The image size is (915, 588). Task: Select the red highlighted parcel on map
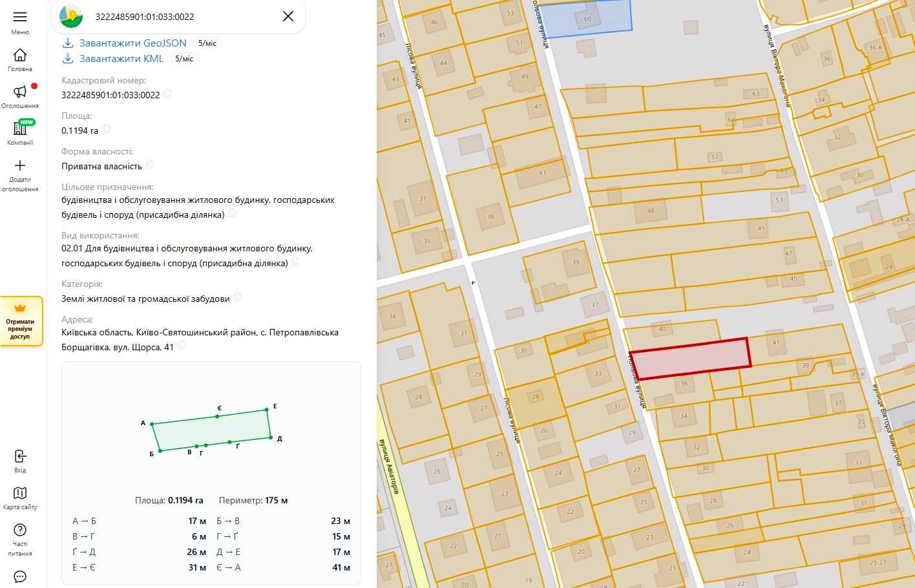pos(690,358)
